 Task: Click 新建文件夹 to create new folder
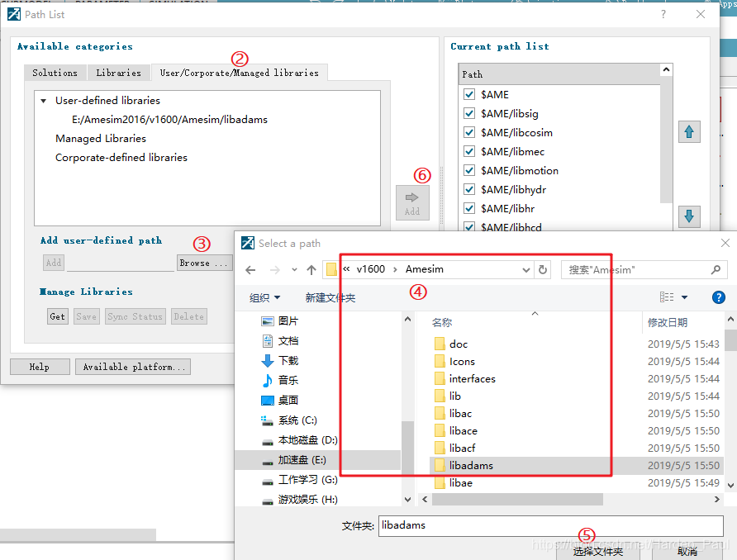click(x=330, y=298)
